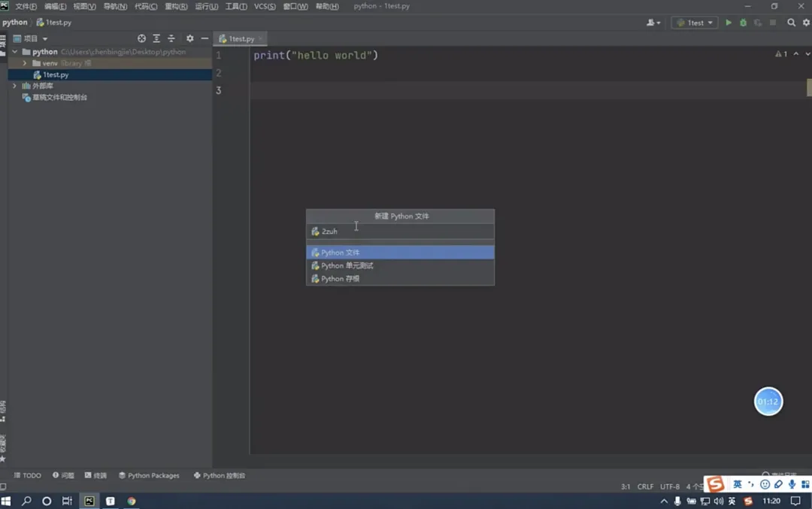Viewport: 812px width, 509px height.
Task: Open Task View on the taskbar
Action: tap(67, 501)
